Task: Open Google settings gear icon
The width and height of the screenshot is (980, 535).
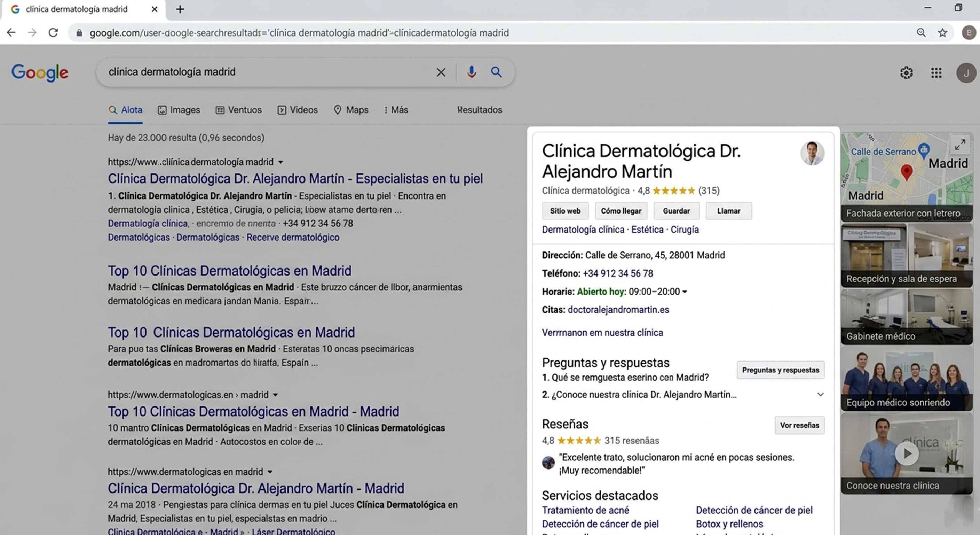Action: click(906, 73)
